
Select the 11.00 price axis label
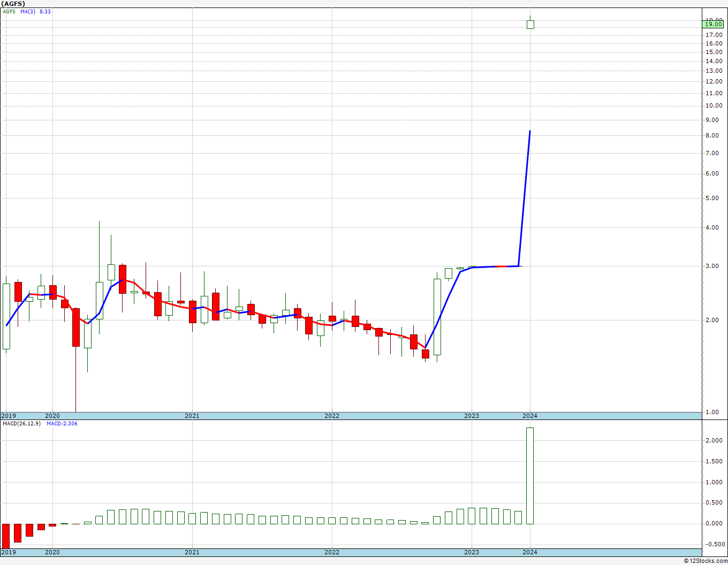[714, 93]
